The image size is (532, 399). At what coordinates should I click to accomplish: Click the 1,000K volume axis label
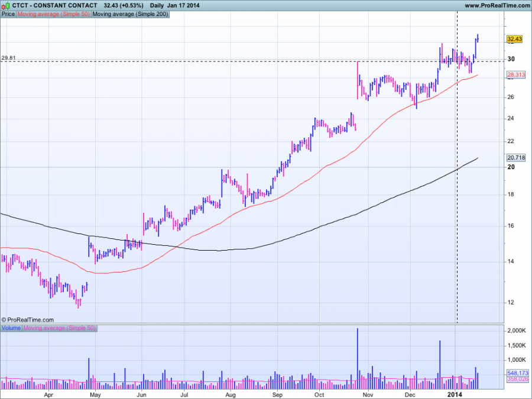[x=517, y=360]
